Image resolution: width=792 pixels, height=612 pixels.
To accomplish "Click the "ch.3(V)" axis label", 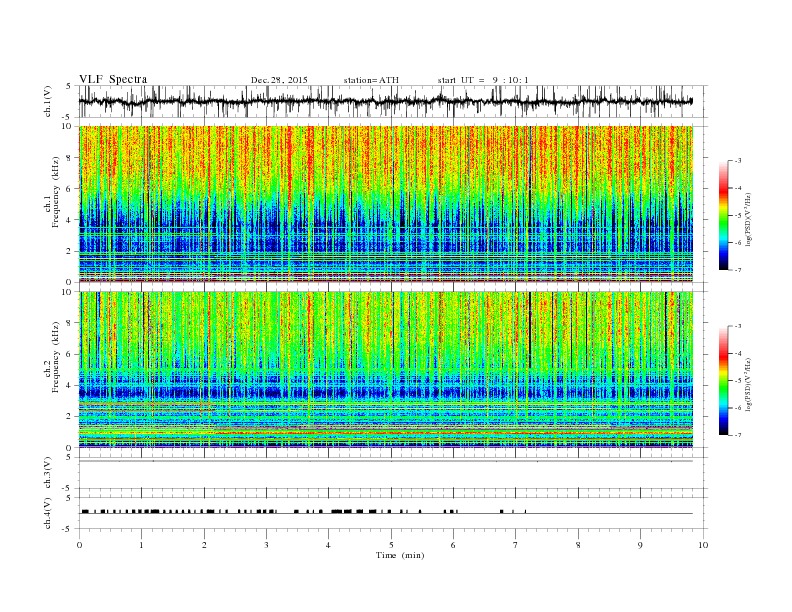I will click(x=48, y=472).
